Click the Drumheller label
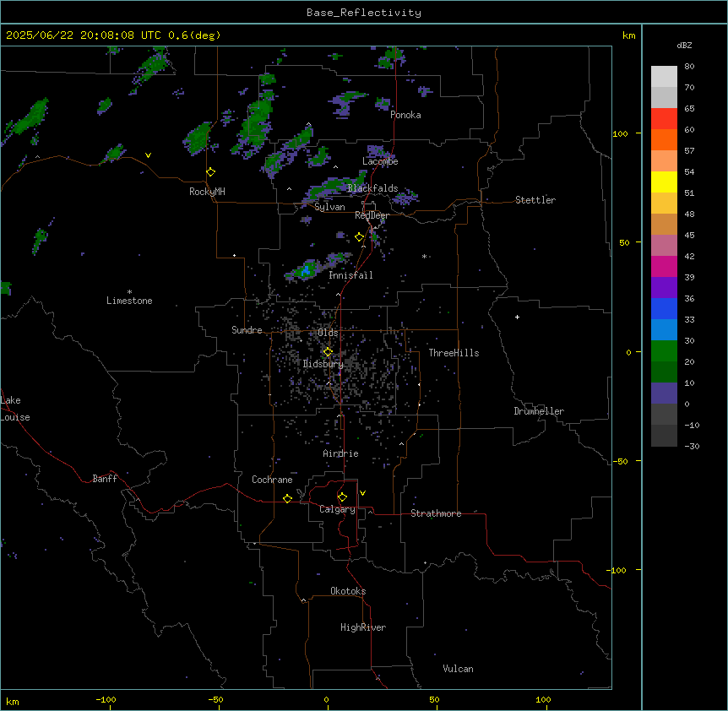The width and height of the screenshot is (728, 711). (x=539, y=411)
